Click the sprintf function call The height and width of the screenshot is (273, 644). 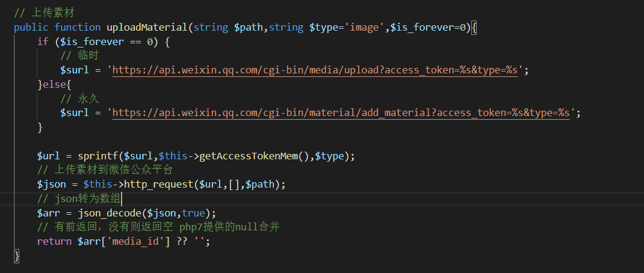(x=98, y=156)
